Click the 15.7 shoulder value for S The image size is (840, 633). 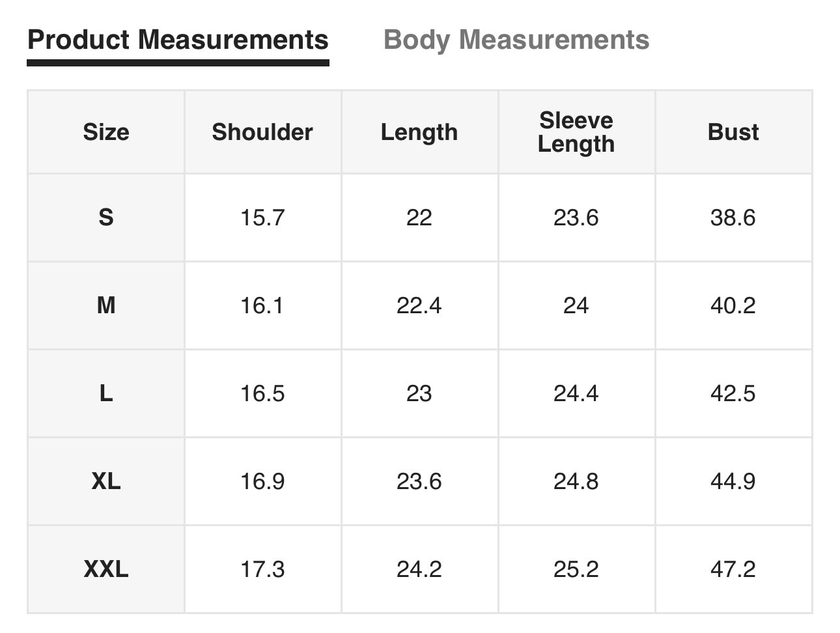coord(262,217)
